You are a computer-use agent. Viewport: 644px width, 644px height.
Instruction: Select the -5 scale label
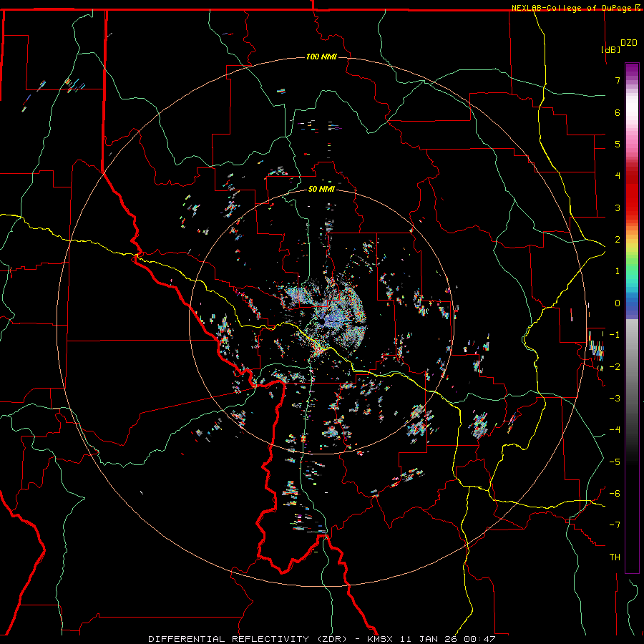click(615, 462)
